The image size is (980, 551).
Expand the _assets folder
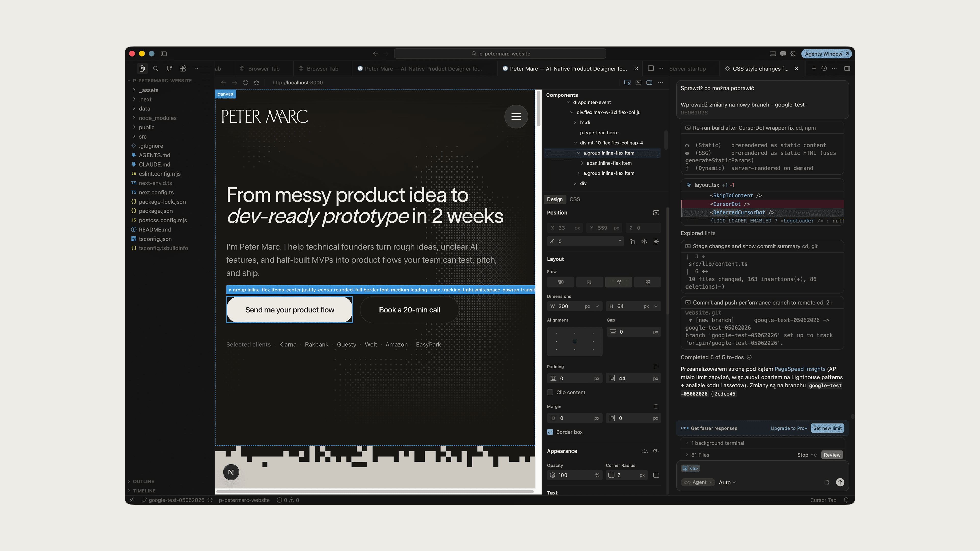[170, 90]
